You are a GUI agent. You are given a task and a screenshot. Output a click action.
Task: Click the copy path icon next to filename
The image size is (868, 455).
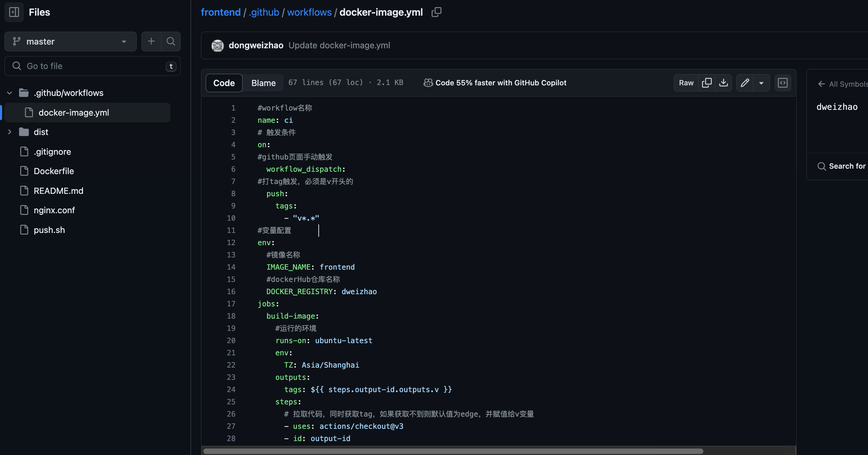point(437,13)
